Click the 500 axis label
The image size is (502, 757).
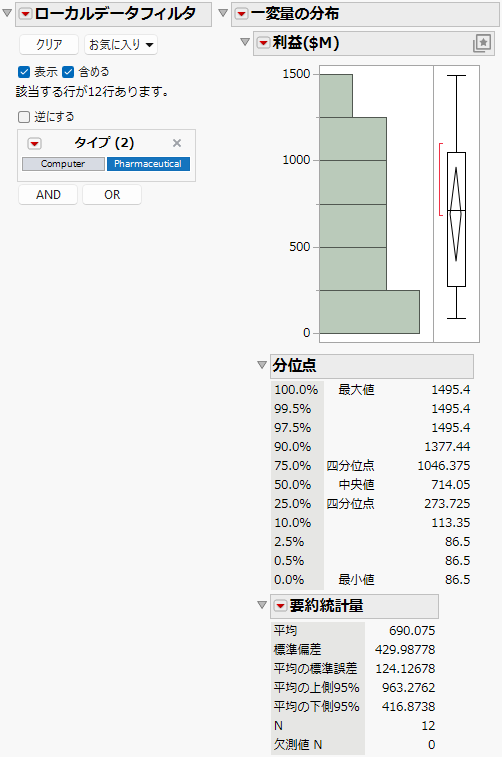(x=299, y=247)
